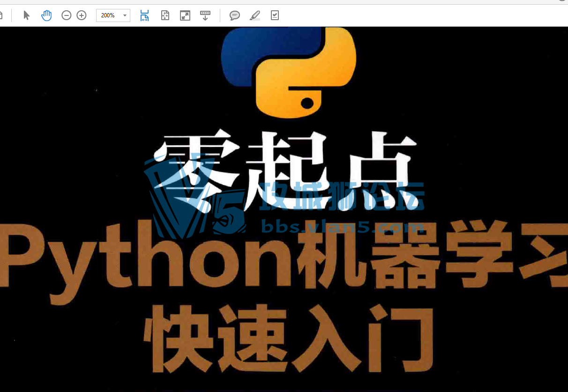This screenshot has width=568, height=392.
Task: Open the Fill & Sign tool
Action: click(275, 15)
